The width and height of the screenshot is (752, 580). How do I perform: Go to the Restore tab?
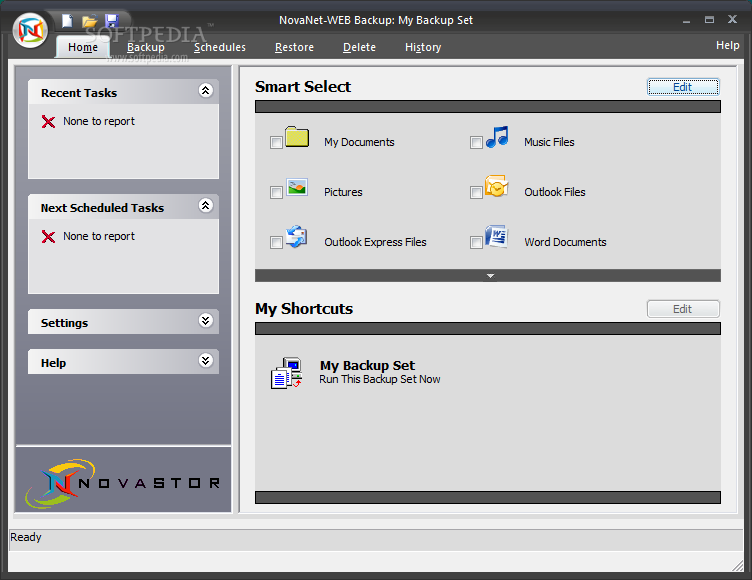pyautogui.click(x=294, y=47)
